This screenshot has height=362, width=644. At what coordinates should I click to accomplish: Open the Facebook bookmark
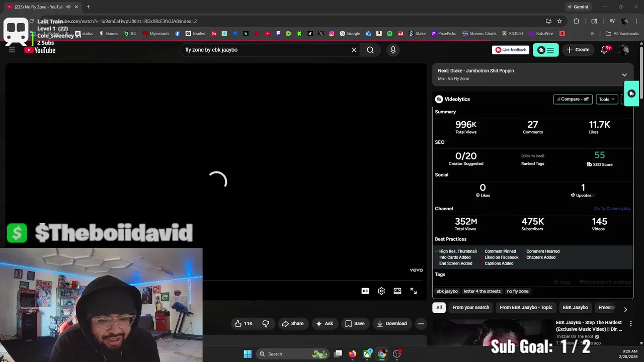[178, 34]
